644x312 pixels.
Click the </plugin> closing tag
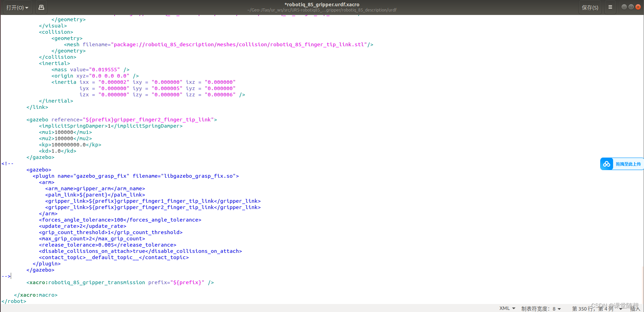pyautogui.click(x=47, y=264)
